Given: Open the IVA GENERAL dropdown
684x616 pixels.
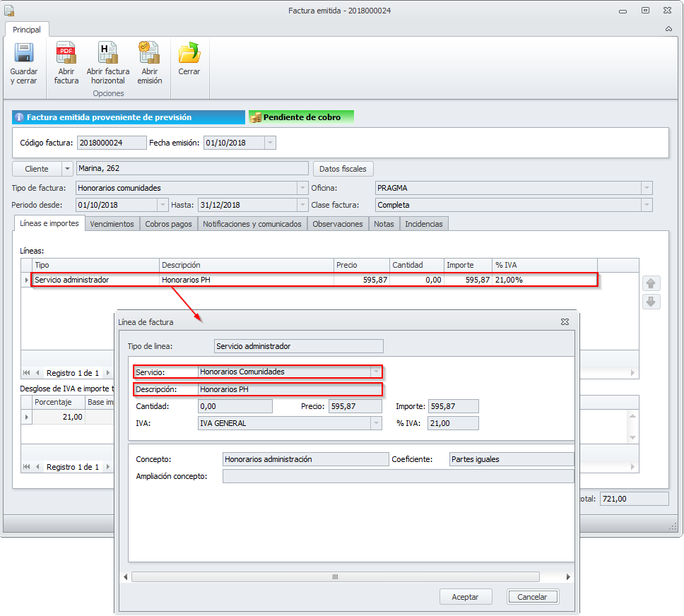Looking at the screenshot, I should [x=375, y=423].
